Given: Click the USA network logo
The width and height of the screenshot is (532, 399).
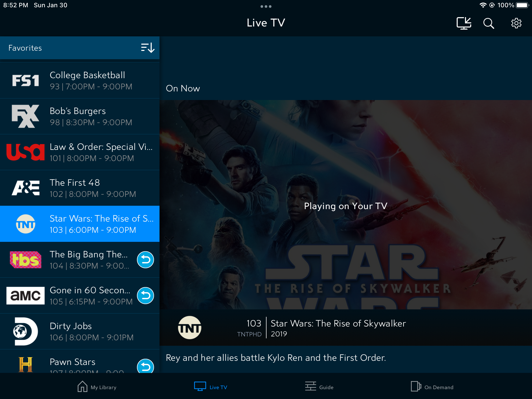Looking at the screenshot, I should pos(26,152).
